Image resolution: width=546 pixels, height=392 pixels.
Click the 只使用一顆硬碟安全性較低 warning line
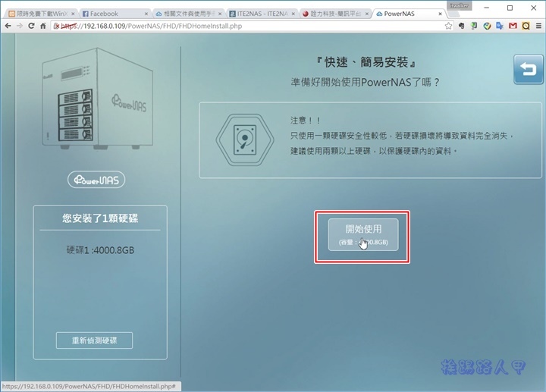coord(401,136)
